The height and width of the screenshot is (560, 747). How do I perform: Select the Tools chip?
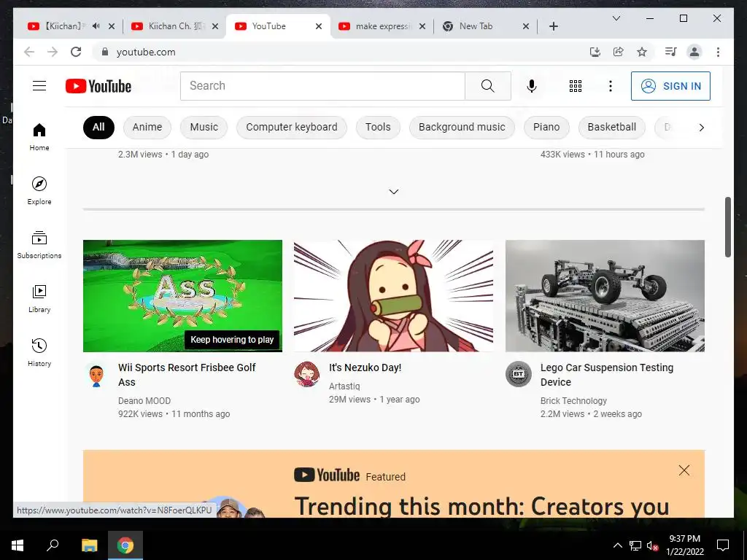pyautogui.click(x=378, y=127)
